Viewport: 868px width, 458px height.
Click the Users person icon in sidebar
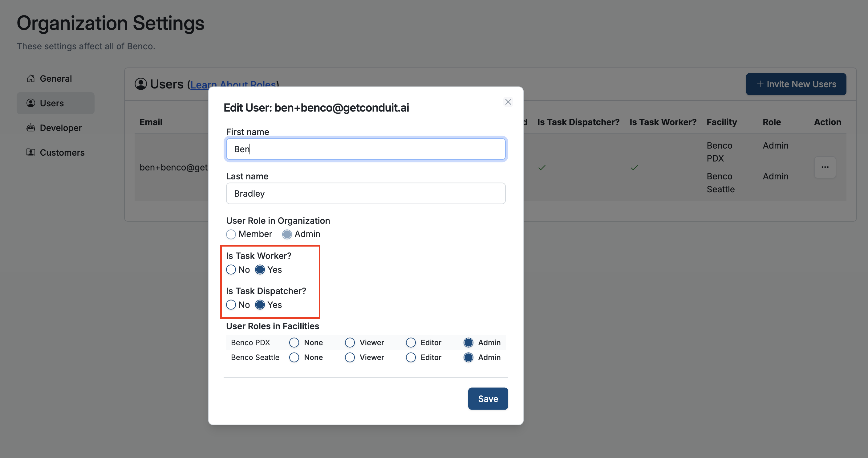click(31, 103)
